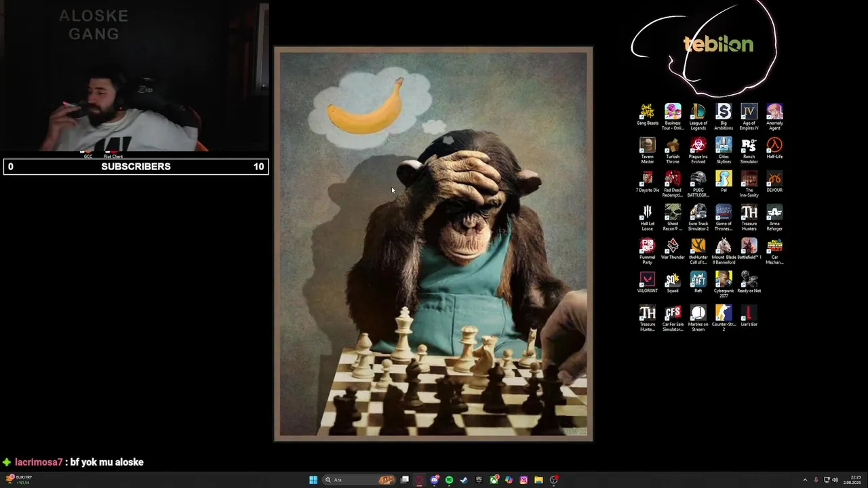Open Copilot from the taskbar
This screenshot has height=488, width=868.
(509, 480)
